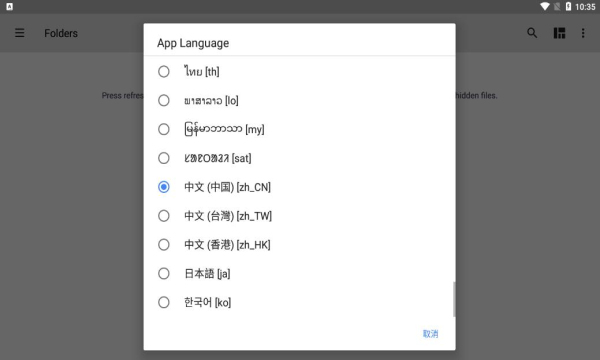
Task: Select the Lao [lo] radio button
Action: pyautogui.click(x=164, y=101)
